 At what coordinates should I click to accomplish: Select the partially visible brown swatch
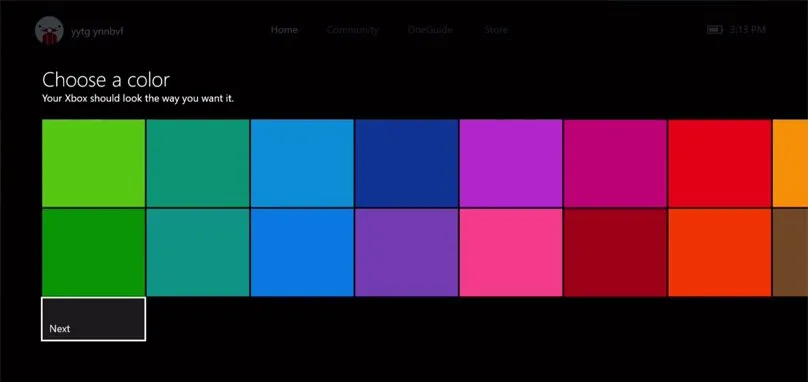790,252
